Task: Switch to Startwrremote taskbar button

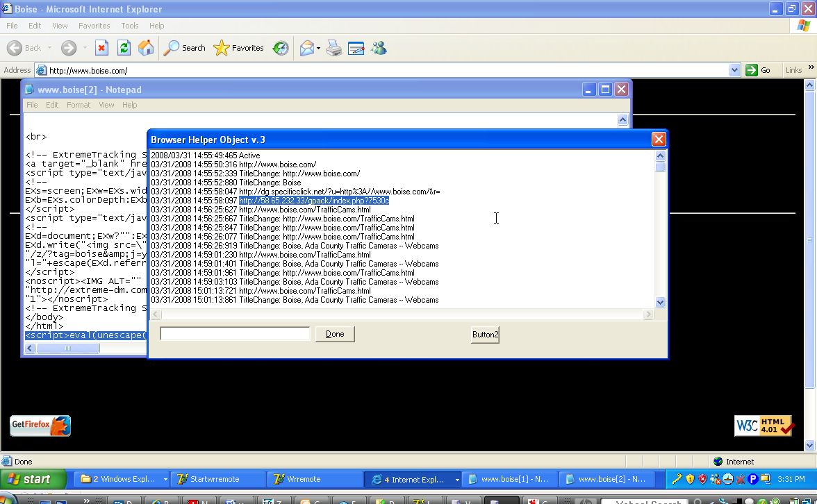Action: coord(218,479)
